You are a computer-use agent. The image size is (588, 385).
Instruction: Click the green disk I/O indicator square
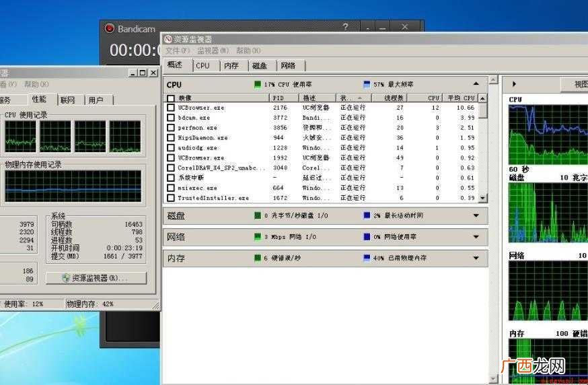point(258,215)
